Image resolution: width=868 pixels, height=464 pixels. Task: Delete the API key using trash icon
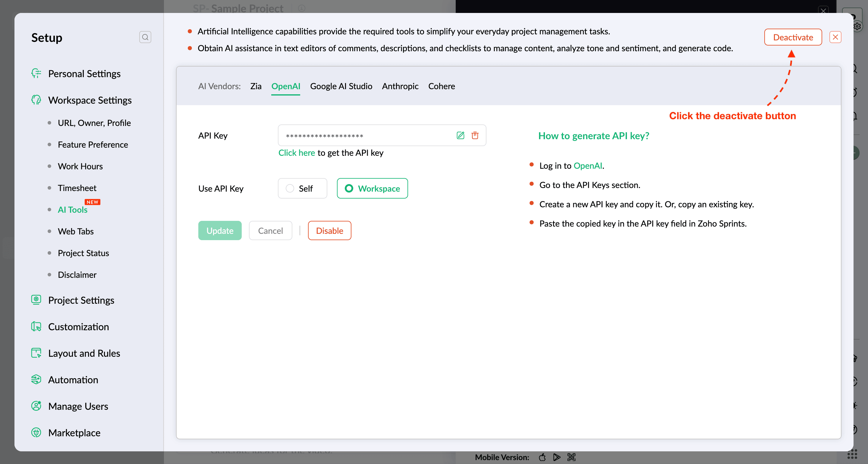[x=475, y=136]
